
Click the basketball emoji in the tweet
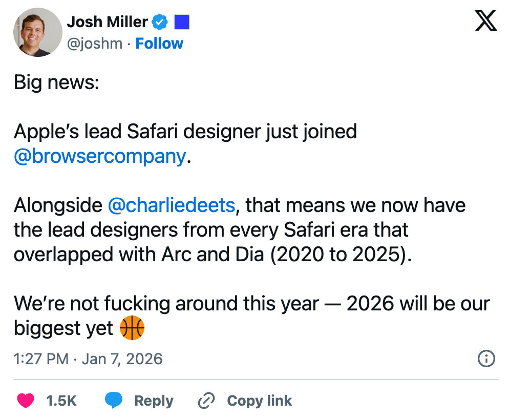click(132, 328)
